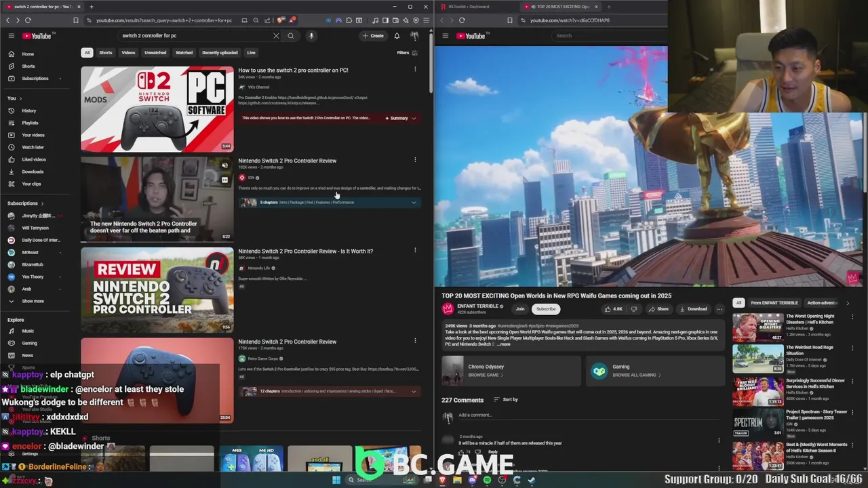Select the 'All' chip above recommended videos
Image resolution: width=868 pixels, height=488 pixels.
pyautogui.click(x=738, y=303)
